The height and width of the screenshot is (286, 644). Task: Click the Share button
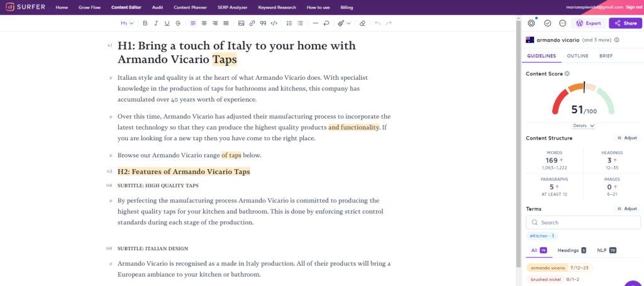point(625,23)
